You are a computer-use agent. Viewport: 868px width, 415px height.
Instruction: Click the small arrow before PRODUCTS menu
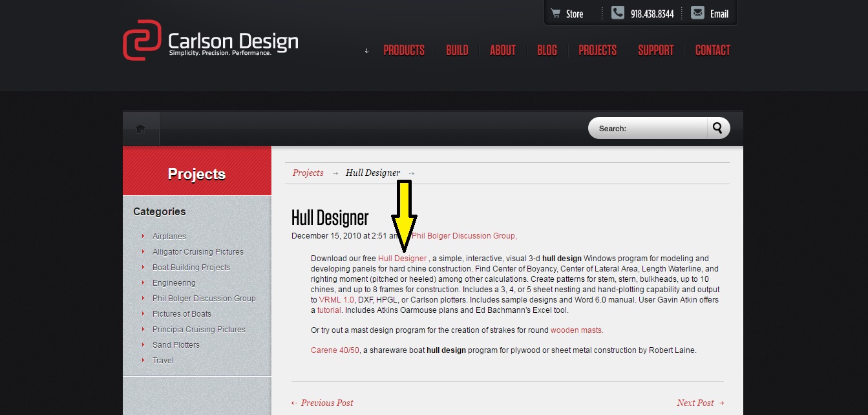[366, 50]
